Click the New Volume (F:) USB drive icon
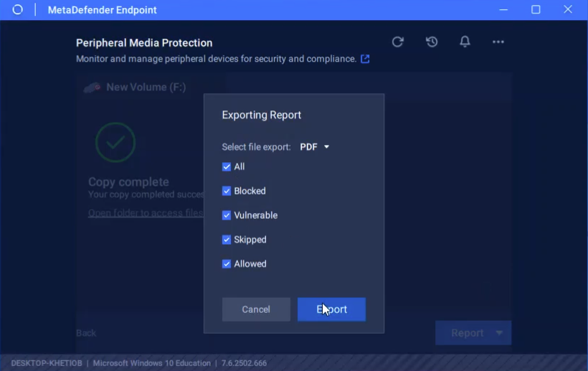Screen dimensions: 588x371 point(93,88)
